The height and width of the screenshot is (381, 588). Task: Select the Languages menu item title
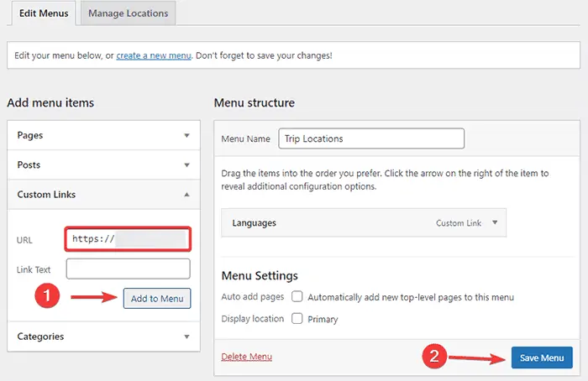[x=255, y=223]
